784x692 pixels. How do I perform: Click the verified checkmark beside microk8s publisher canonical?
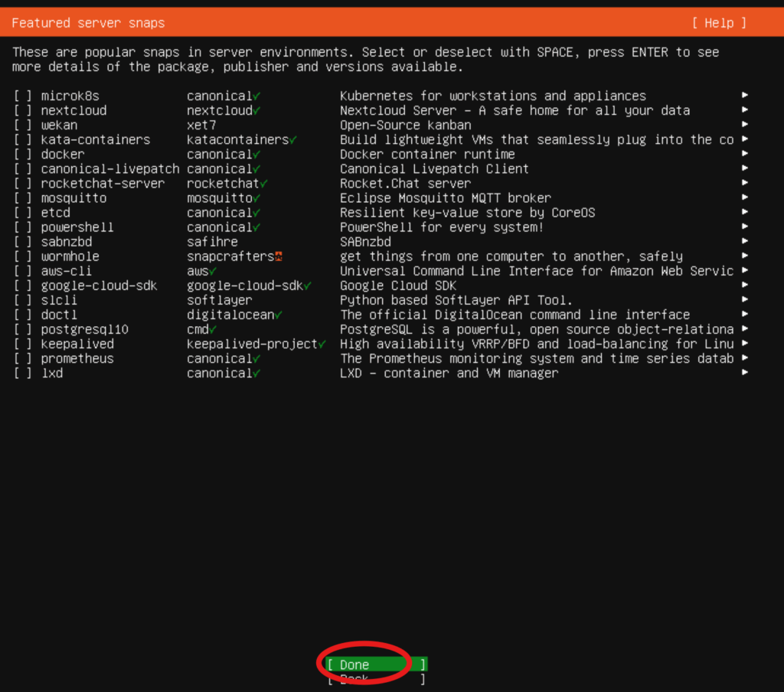pyautogui.click(x=256, y=96)
